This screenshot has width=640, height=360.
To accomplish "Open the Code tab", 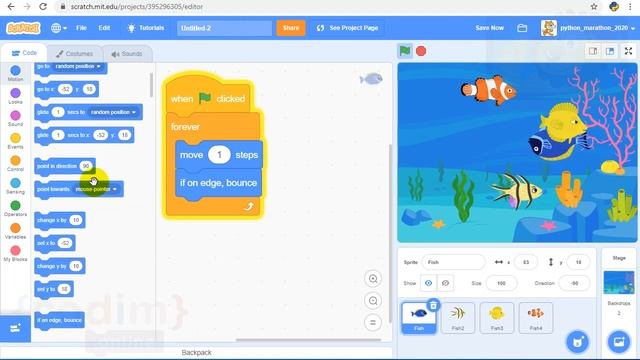I will coord(24,53).
